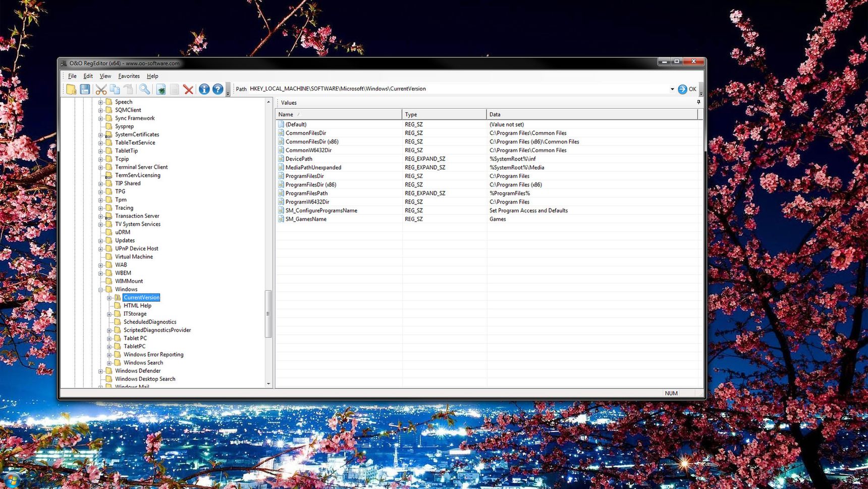Expand the Windows Error Reporting node

tap(109, 355)
